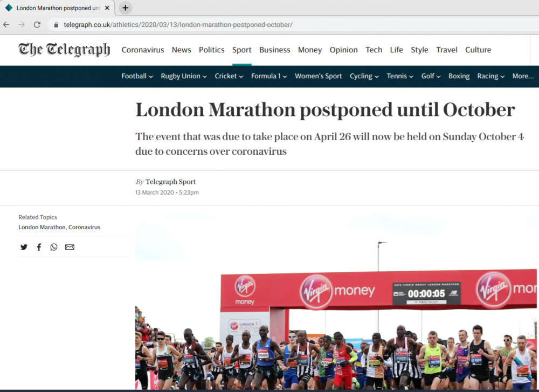
Task: Go to the Culture section
Action: pos(478,50)
